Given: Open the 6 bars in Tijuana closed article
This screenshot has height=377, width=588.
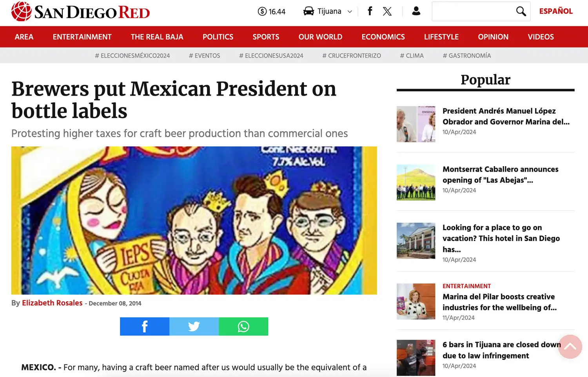Looking at the screenshot, I should point(502,350).
